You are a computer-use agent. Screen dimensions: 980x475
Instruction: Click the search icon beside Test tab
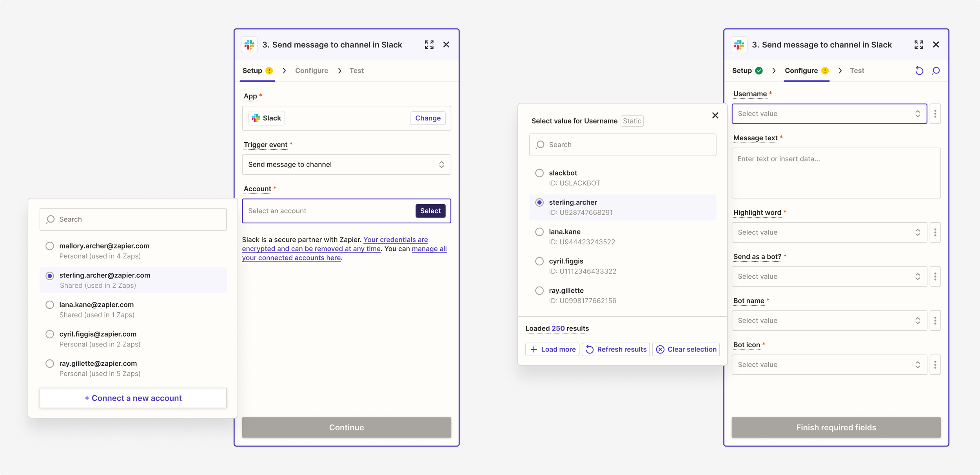[936, 71]
